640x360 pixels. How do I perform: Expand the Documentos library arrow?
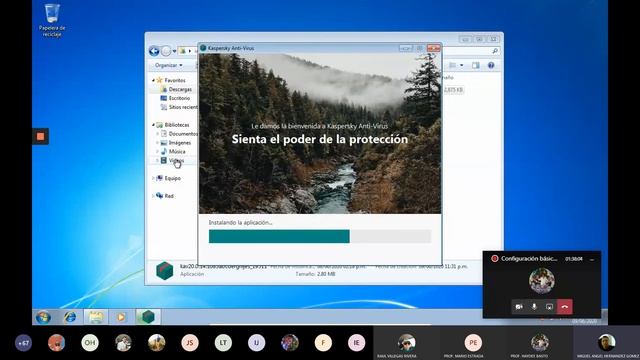point(157,134)
